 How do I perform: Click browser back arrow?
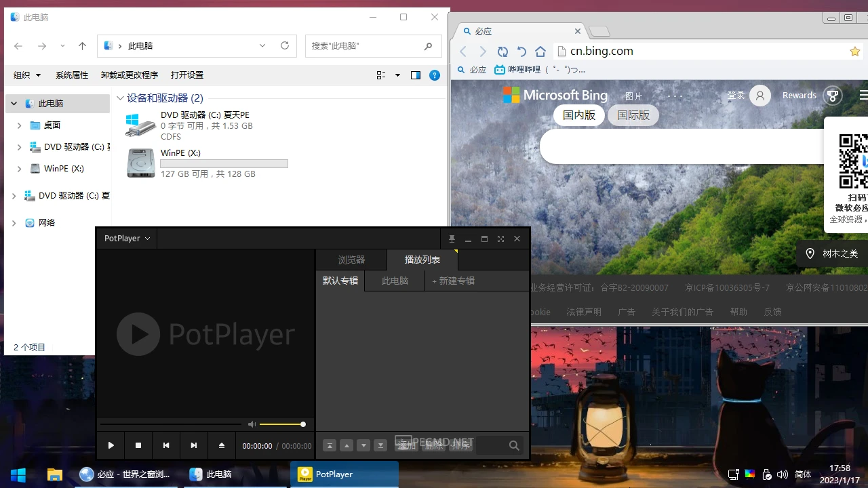(x=463, y=52)
